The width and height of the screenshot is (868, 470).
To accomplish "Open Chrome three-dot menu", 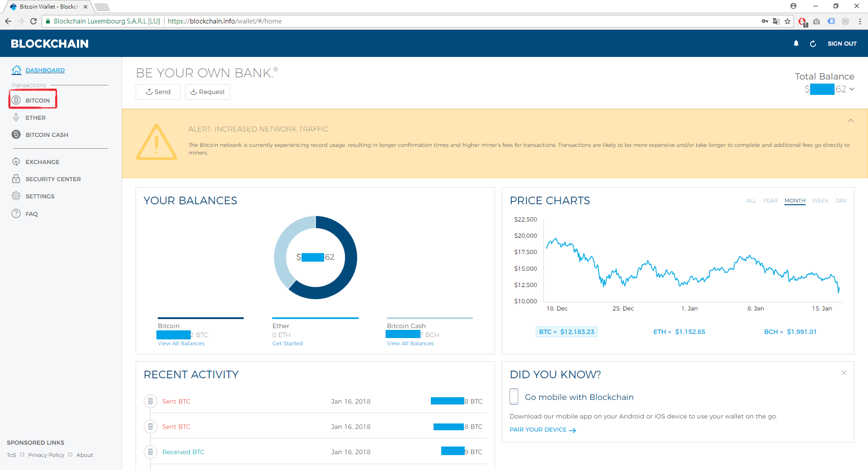I will (x=860, y=21).
